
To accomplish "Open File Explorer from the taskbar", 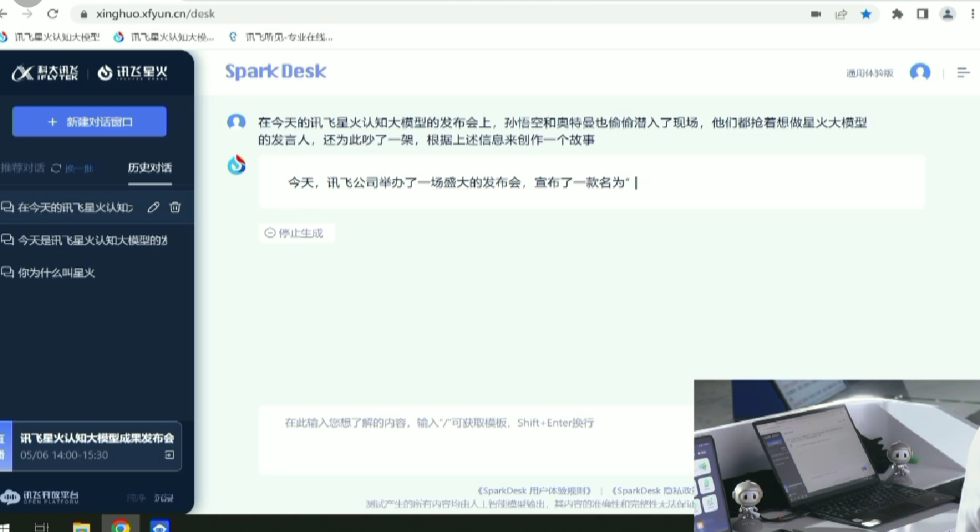I will point(81,527).
